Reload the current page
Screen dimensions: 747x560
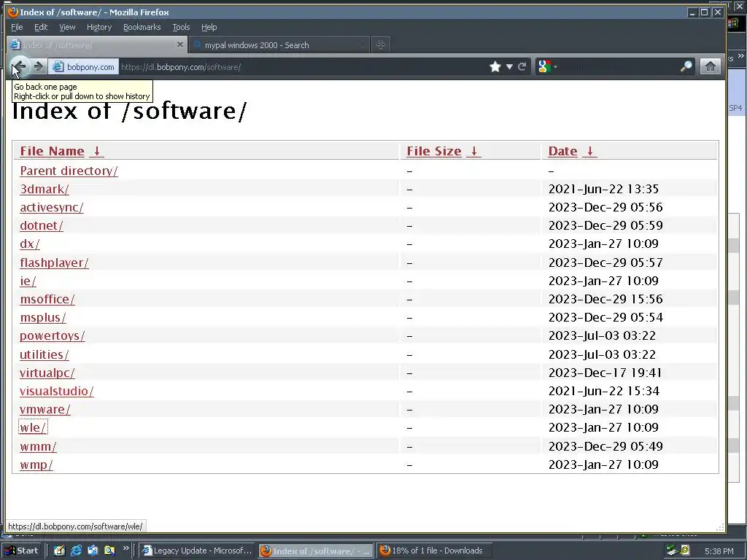coord(522,66)
